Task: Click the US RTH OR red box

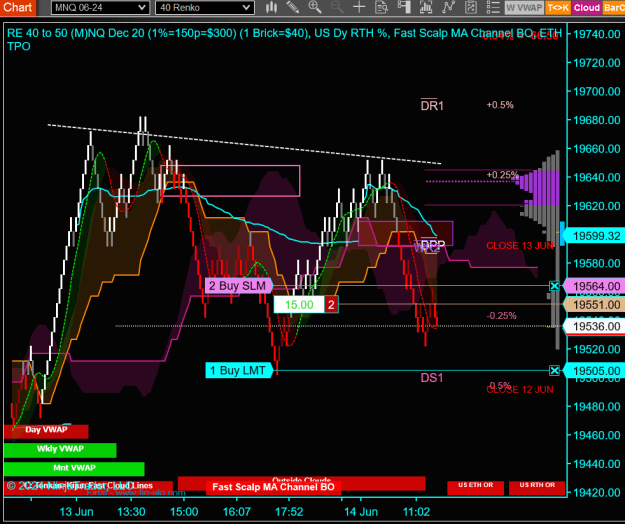Action: point(537,488)
